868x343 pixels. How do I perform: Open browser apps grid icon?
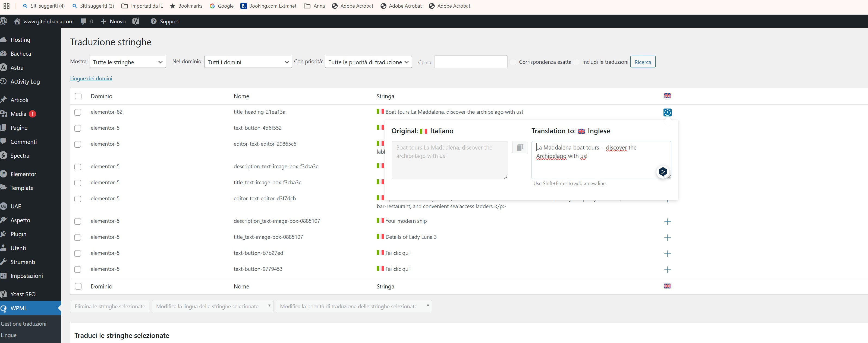7,6
